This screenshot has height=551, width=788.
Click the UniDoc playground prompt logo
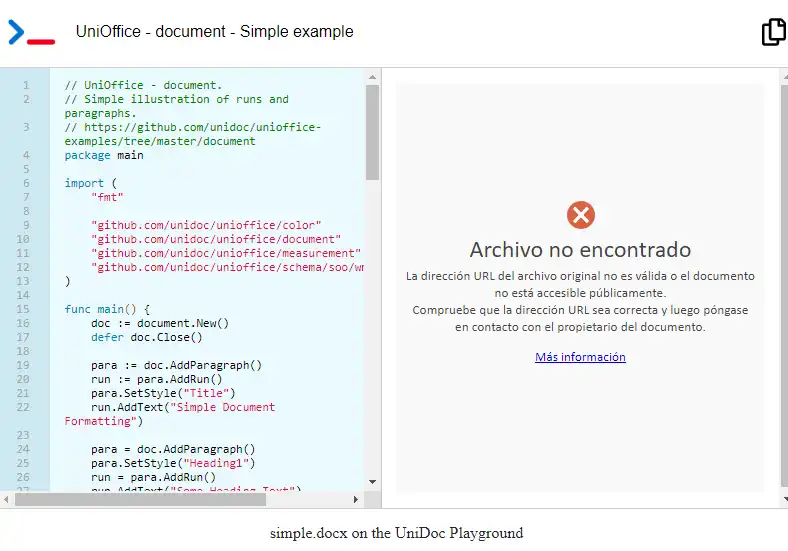point(31,32)
